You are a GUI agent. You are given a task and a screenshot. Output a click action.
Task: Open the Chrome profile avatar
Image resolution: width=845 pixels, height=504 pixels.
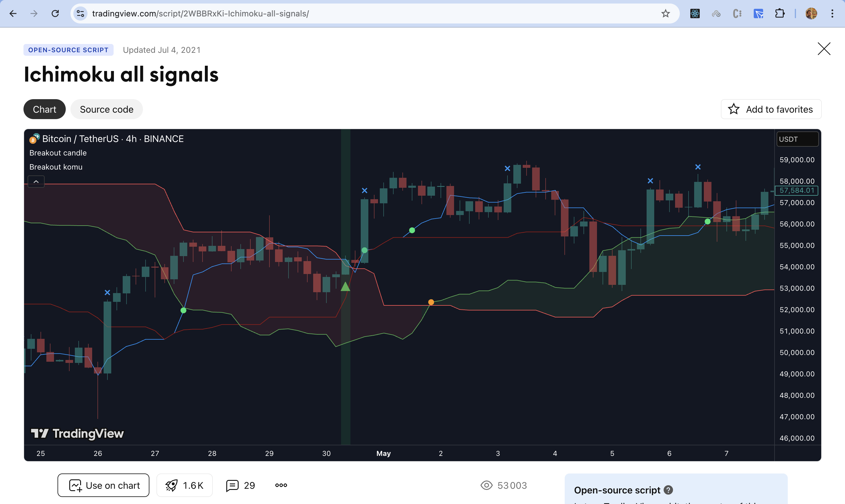coord(811,13)
